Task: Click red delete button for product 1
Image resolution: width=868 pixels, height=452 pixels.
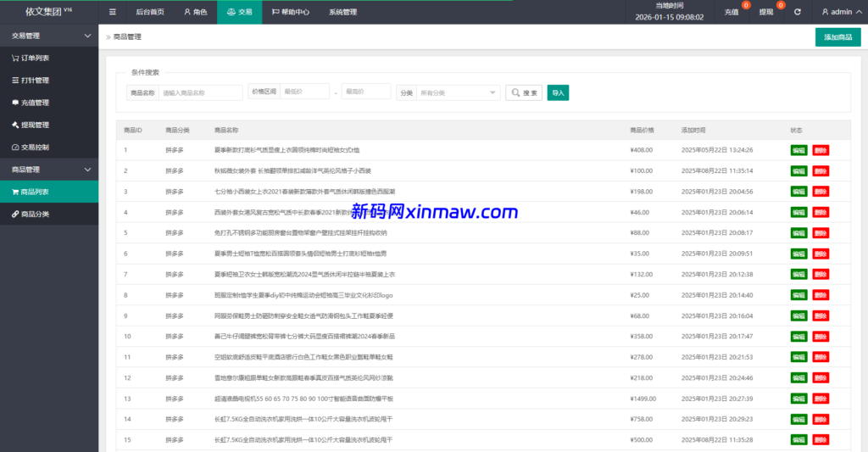Action: click(821, 150)
